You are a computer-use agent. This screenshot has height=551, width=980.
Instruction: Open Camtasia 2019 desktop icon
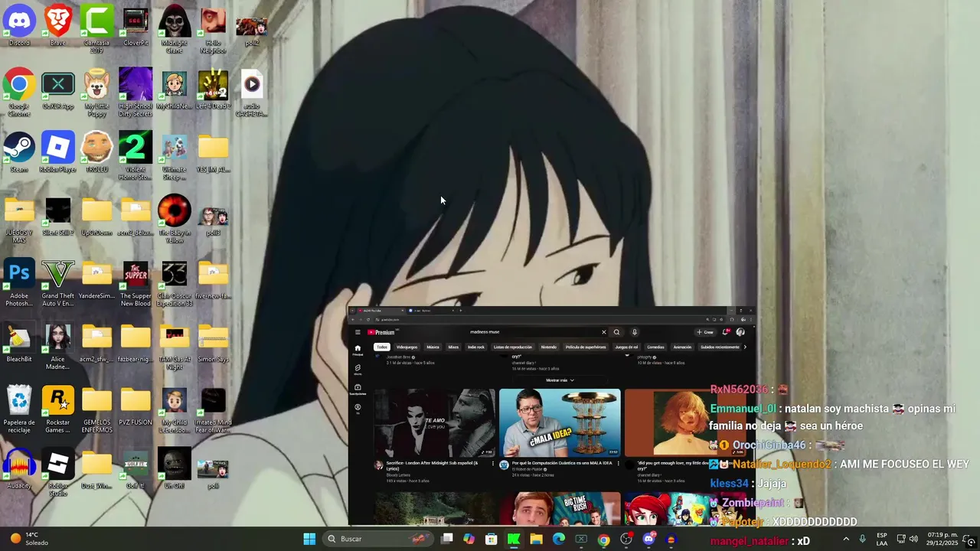coord(96,29)
